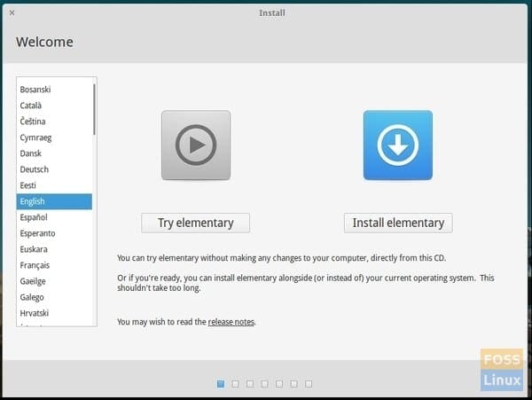
Task: Open the release notes link
Action: pyautogui.click(x=231, y=322)
